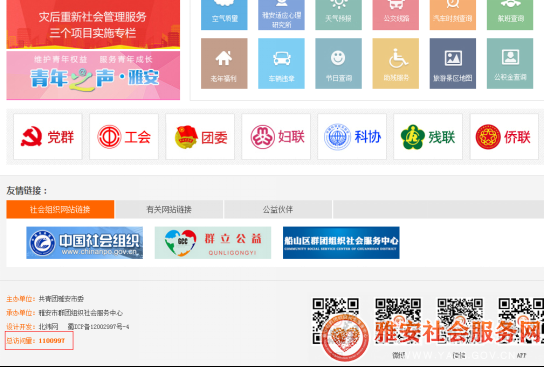Image resolution: width=544 pixels, height=367 pixels.
Task: Open the 汽车时刻查询 bus timetable tile
Action: (x=453, y=15)
